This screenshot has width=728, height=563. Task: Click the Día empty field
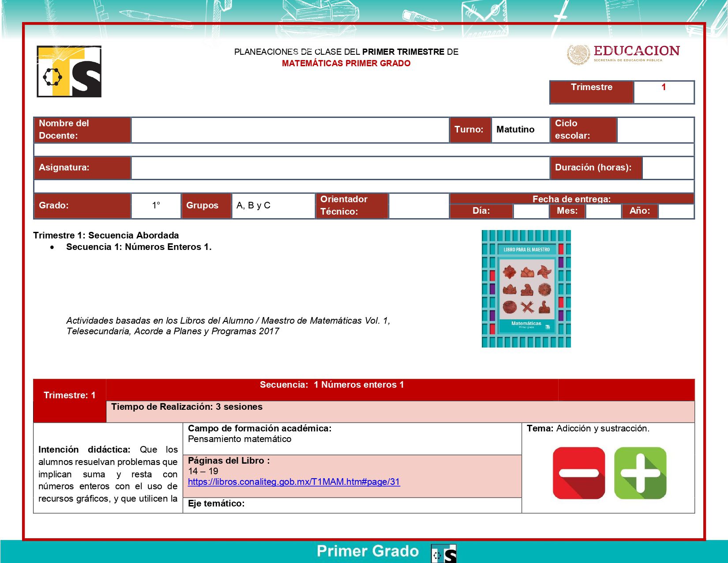[x=531, y=211]
